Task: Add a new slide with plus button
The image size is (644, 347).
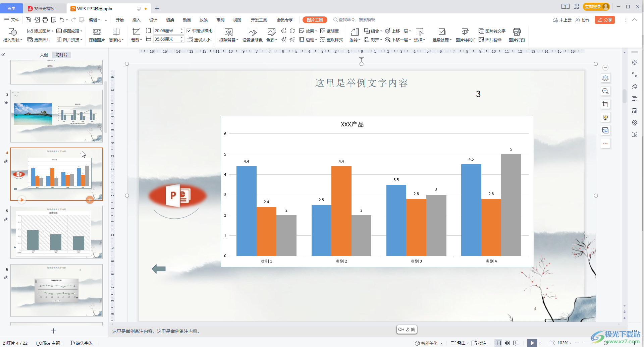Action: pos(54,331)
